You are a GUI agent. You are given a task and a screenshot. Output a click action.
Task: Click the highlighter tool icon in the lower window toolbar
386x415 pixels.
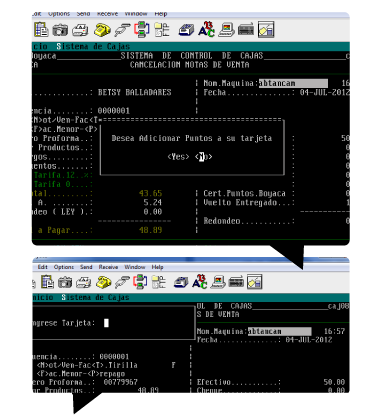(255, 282)
